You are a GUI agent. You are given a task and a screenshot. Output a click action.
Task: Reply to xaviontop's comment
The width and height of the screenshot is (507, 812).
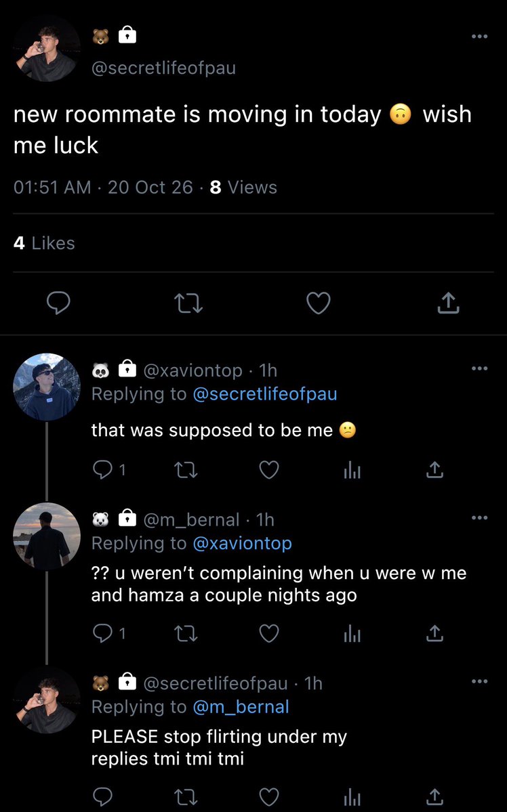[108, 470]
